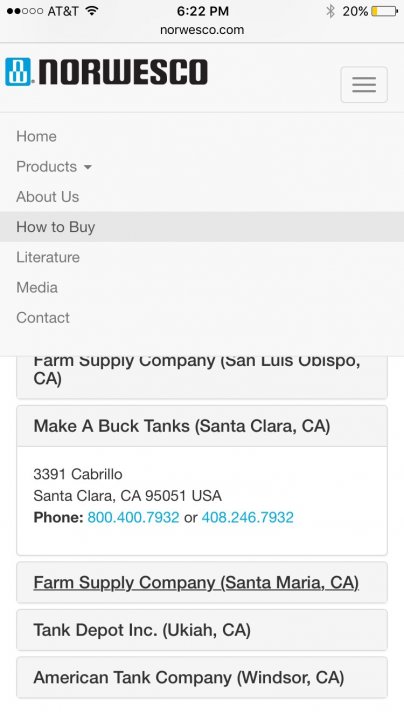Screen dimensions: 404x720
Task: Go to the Media page
Action: click(37, 287)
